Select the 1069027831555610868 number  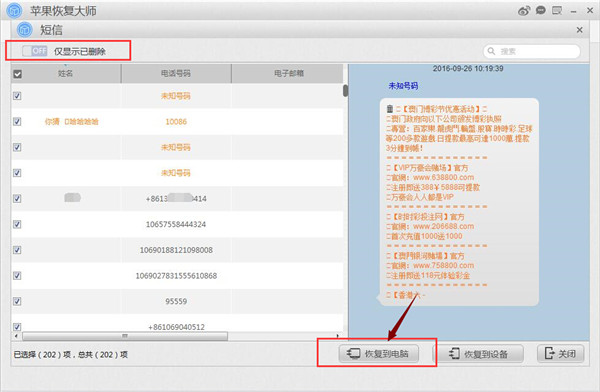(176, 276)
